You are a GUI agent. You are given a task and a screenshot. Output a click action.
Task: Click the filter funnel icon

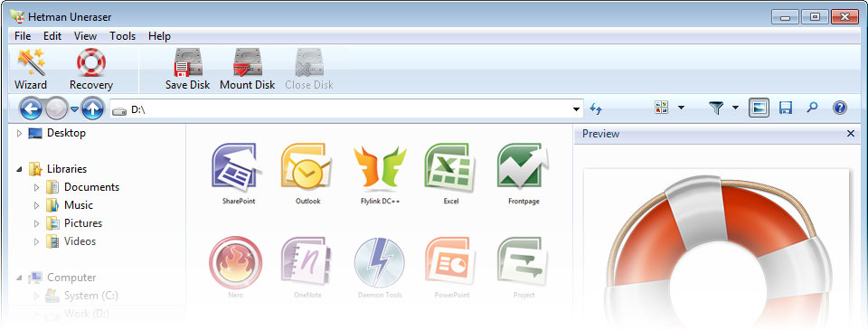(x=716, y=108)
